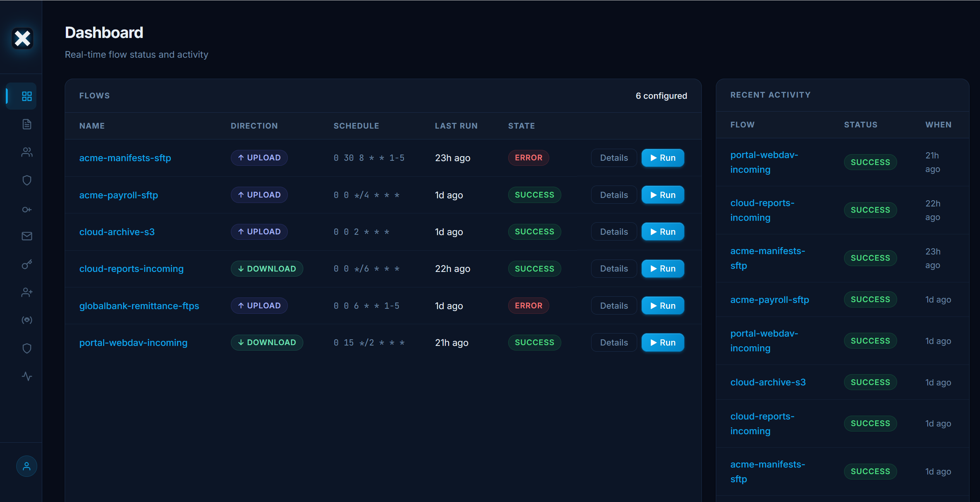This screenshot has height=502, width=980.
Task: Open Details for globalbank-remittance-ftps
Action: click(x=613, y=305)
